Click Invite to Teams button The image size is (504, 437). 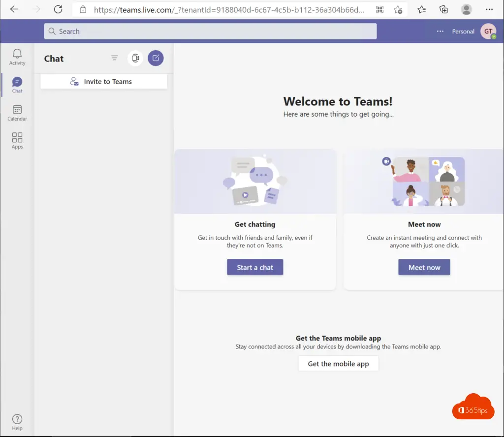(103, 82)
